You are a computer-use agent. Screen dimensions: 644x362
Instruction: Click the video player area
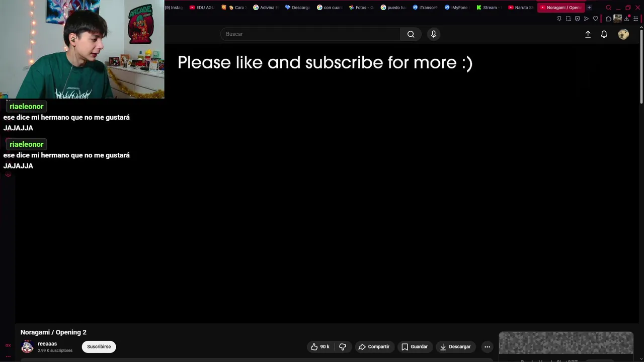tap(326, 184)
